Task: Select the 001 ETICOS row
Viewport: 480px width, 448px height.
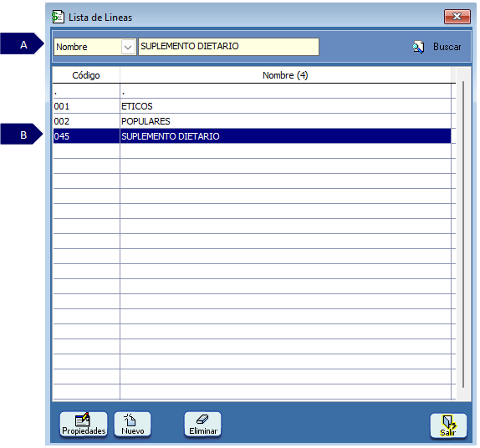Action: tap(252, 106)
